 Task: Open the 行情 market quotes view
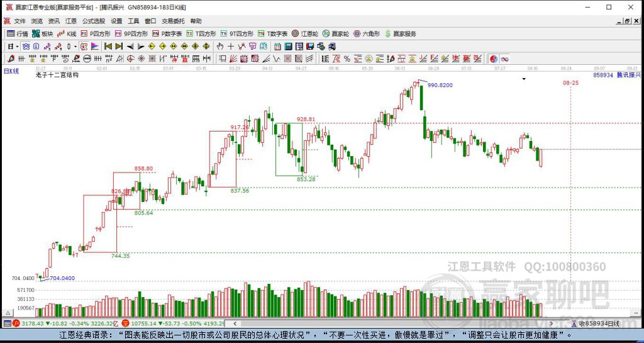click(17, 34)
